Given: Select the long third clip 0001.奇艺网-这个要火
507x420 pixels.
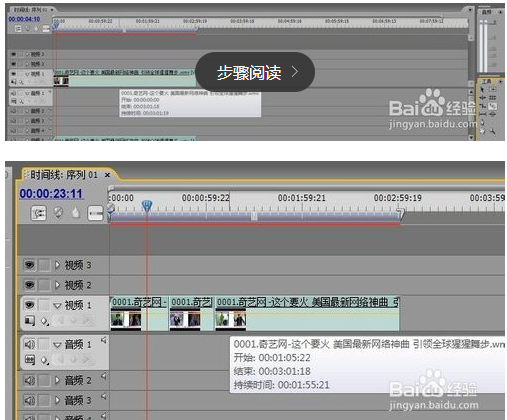Looking at the screenshot, I should click(307, 314).
